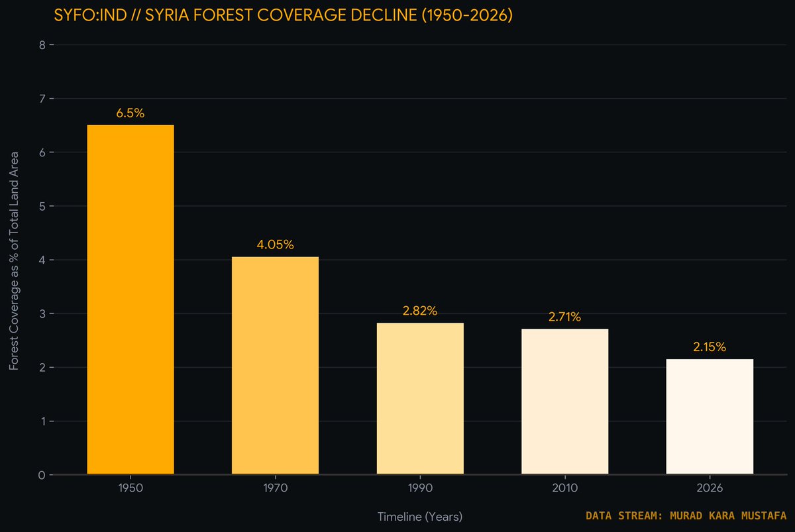795x532 pixels.
Task: Click the y-axis tick label 8
Action: (42, 45)
